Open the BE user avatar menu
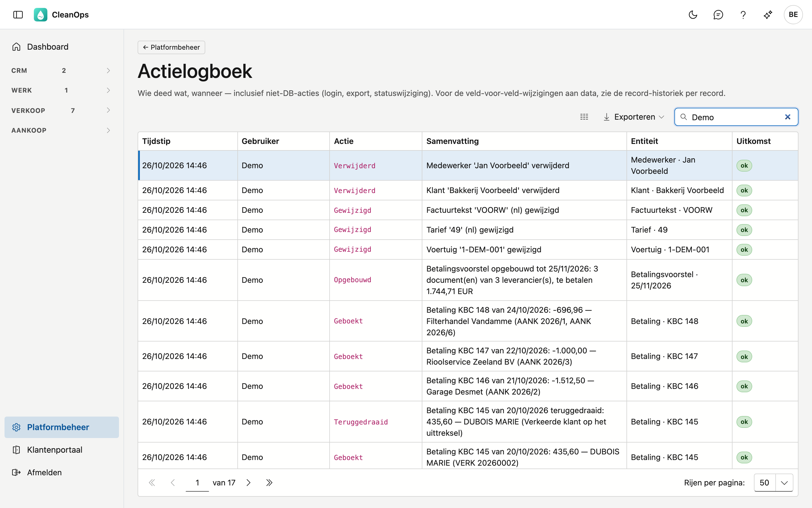This screenshot has height=508, width=812. point(793,14)
